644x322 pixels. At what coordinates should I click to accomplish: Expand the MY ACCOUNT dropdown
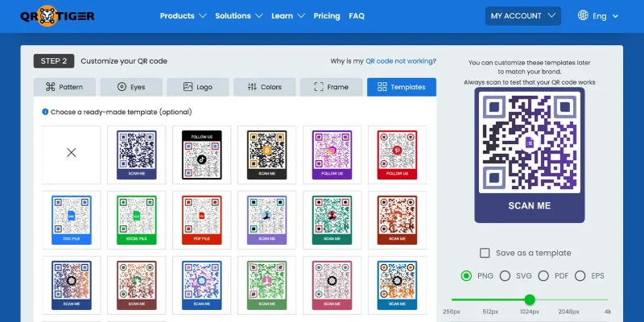pos(522,16)
